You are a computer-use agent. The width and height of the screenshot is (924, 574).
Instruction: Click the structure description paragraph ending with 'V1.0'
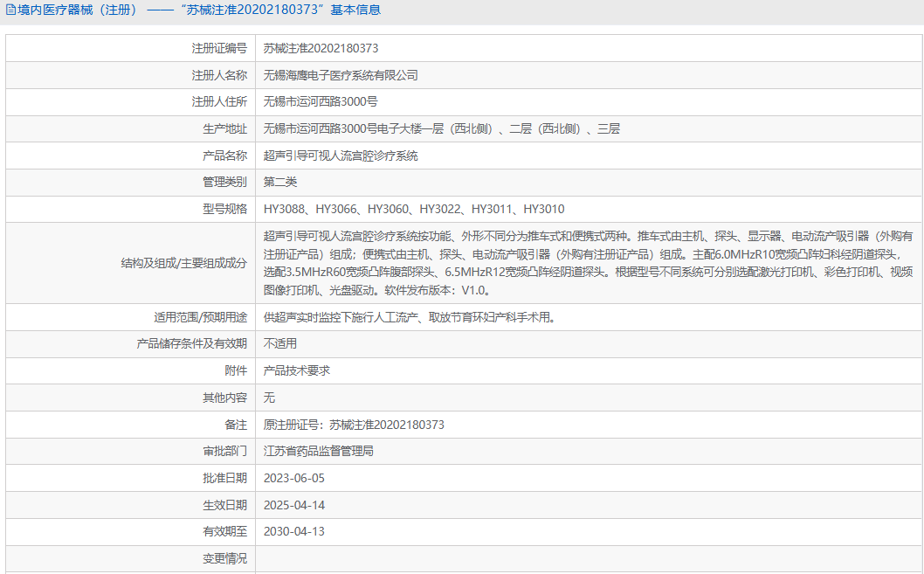(x=588, y=264)
